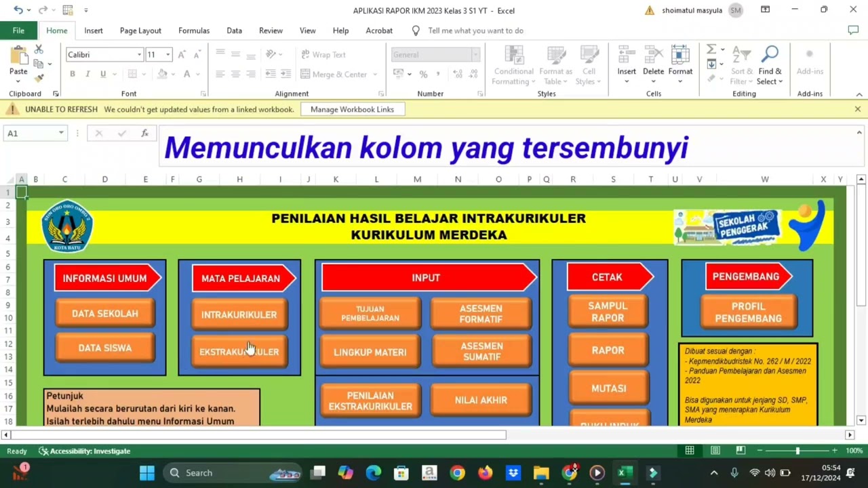Viewport: 868px width, 488px height.
Task: Open the Name Box dropdown arrow
Action: [x=61, y=134]
